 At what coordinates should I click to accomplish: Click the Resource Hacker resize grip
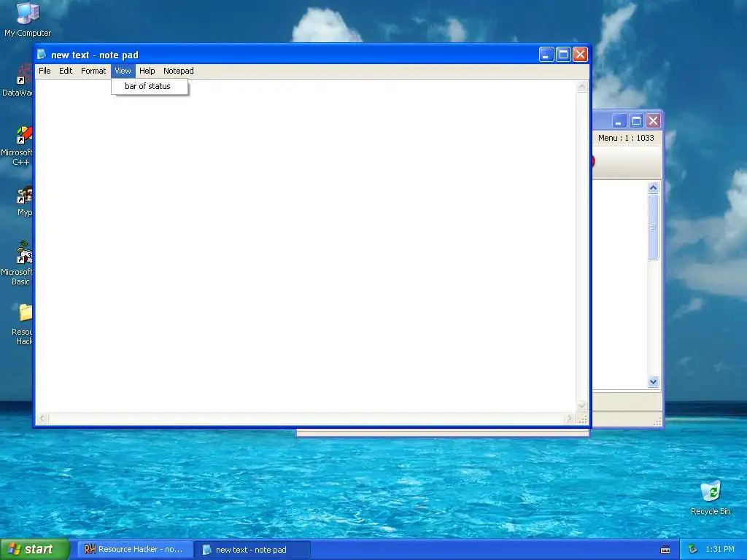(657, 421)
